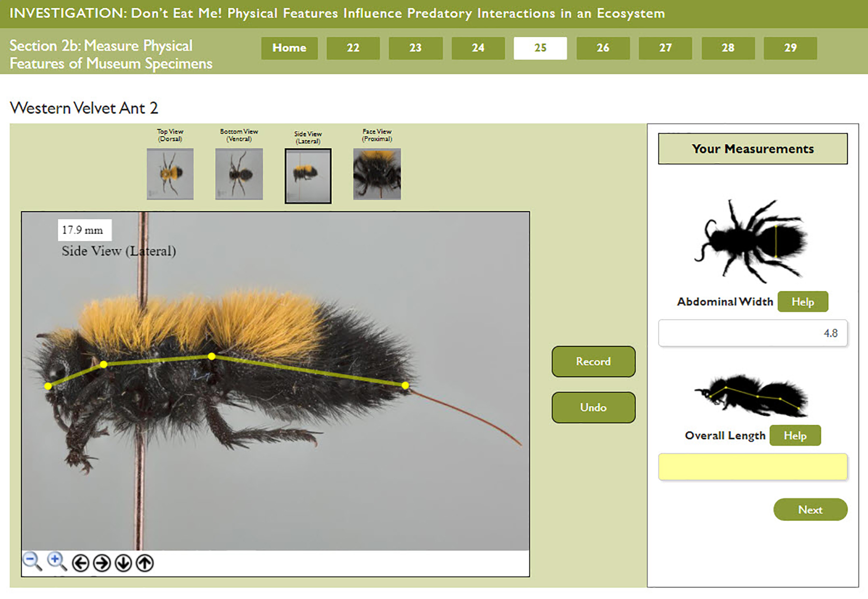
Task: Click the Undo button
Action: 594,408
